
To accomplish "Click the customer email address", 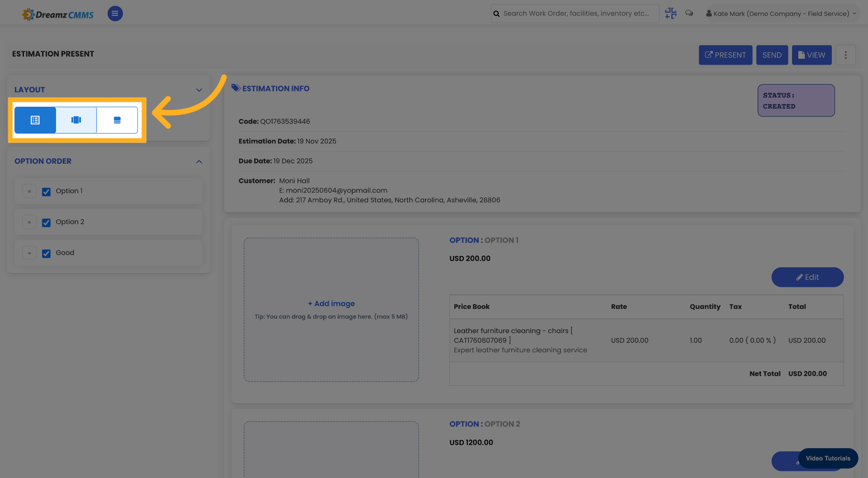I will (336, 190).
